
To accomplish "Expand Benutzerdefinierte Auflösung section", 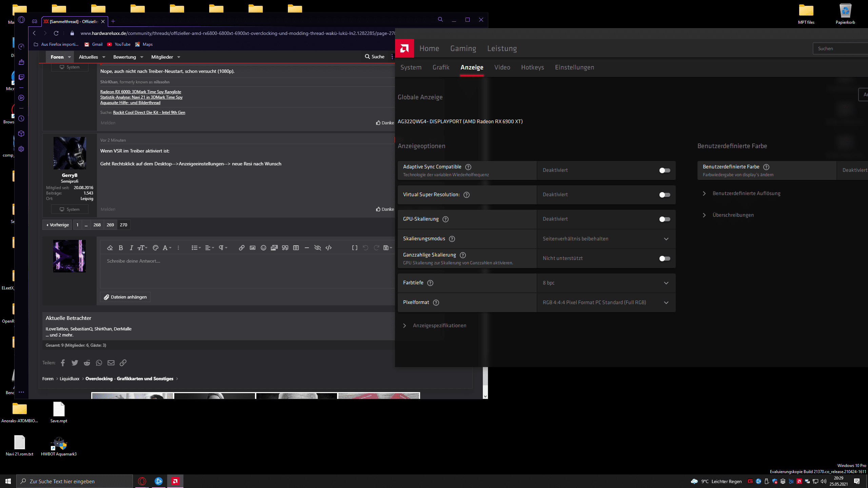I will click(742, 194).
